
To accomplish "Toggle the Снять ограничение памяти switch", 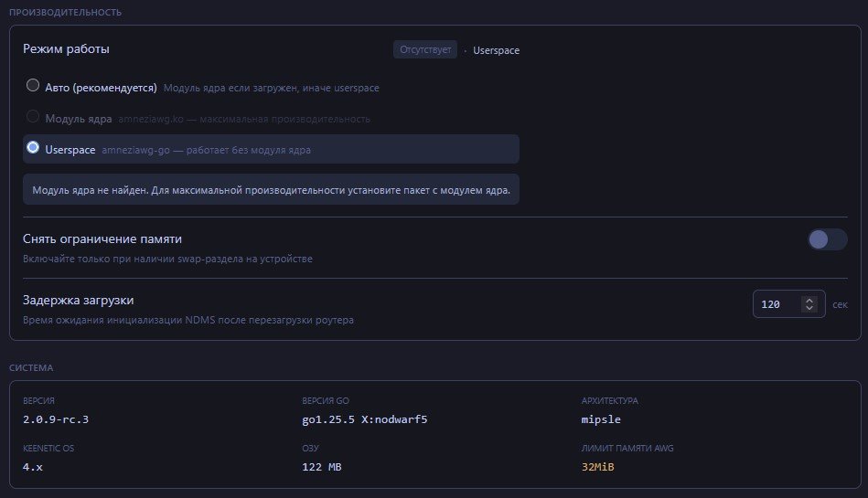I will pyautogui.click(x=827, y=239).
